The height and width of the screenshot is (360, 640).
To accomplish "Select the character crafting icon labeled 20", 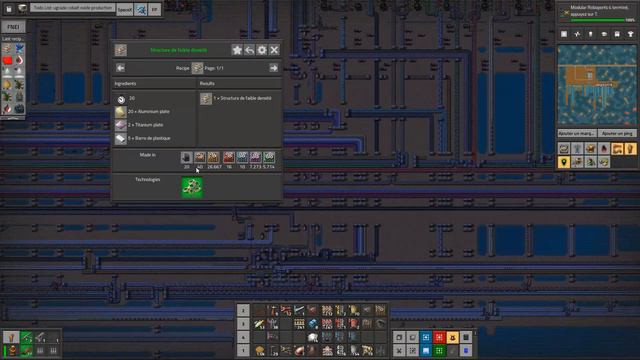I will pyautogui.click(x=187, y=158).
